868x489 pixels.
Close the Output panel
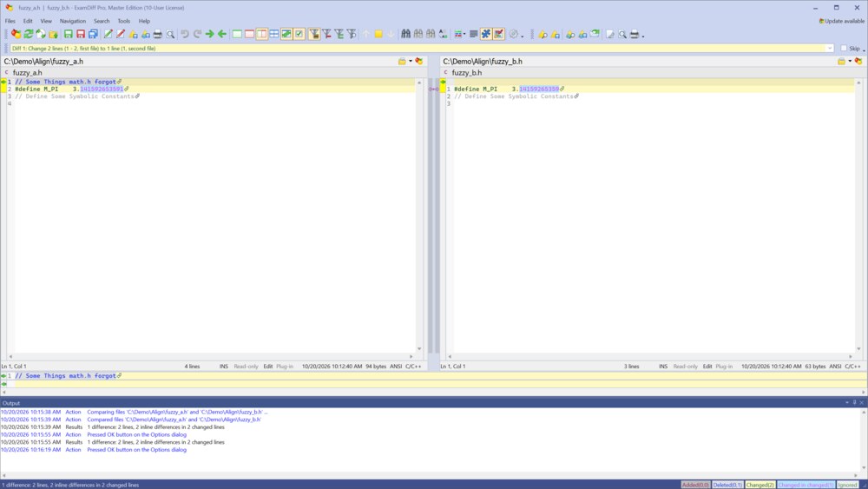pos(861,403)
